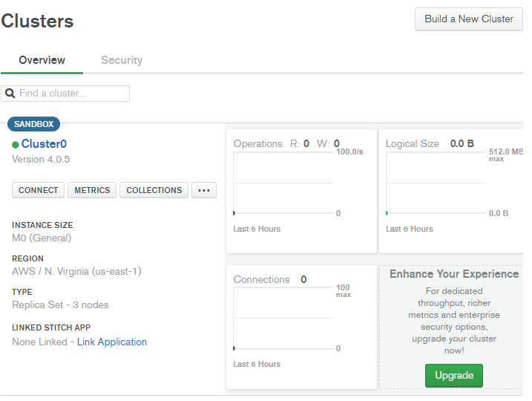Image resolution: width=532 pixels, height=401 pixels.
Task: Focus the Find a cluster search field
Action: coord(72,94)
